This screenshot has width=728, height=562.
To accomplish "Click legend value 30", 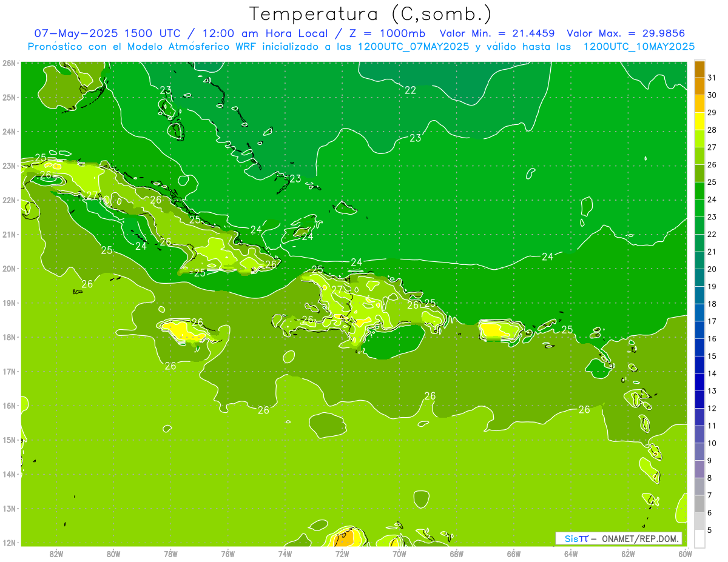I will 712,95.
